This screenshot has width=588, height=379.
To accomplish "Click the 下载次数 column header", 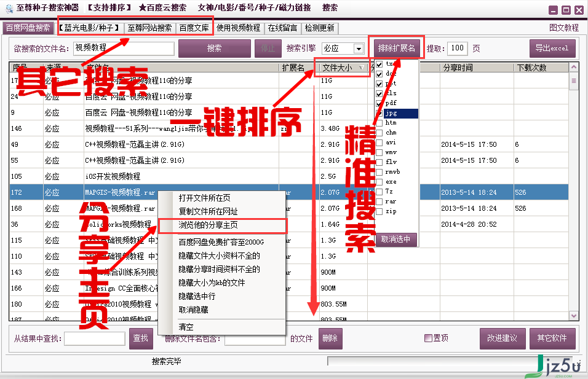I will pos(542,68).
